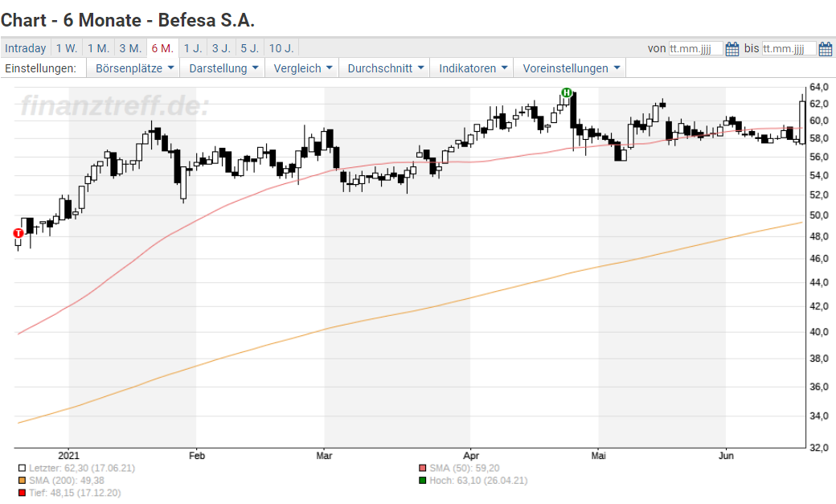The height and width of the screenshot is (504, 836).
Task: Click the '32,0' price axis label
Action: click(819, 448)
